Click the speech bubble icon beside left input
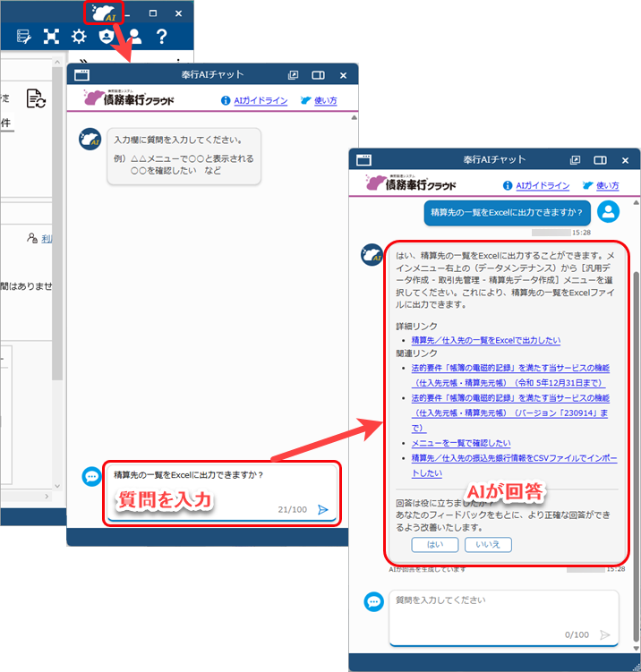The image size is (641, 672). [91, 477]
